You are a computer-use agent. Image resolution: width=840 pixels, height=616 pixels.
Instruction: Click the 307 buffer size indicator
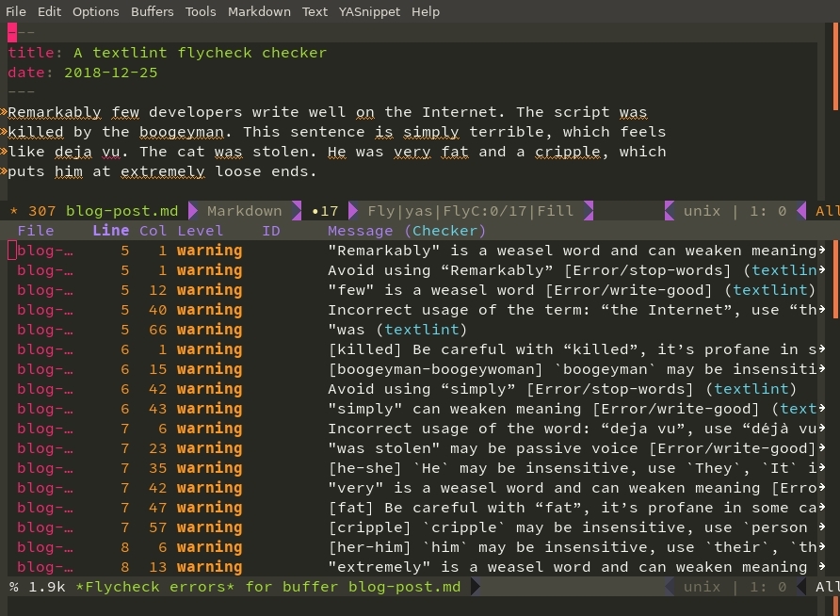[41, 211]
